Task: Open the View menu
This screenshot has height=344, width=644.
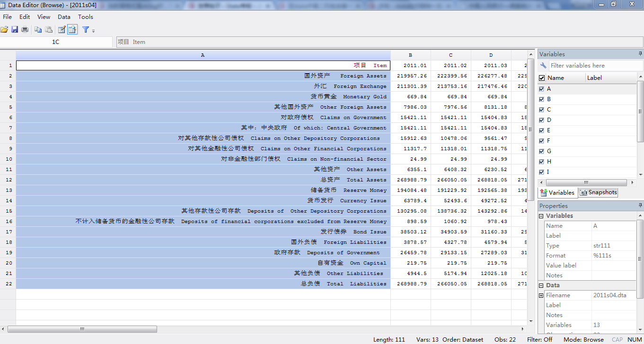Action: click(x=44, y=17)
